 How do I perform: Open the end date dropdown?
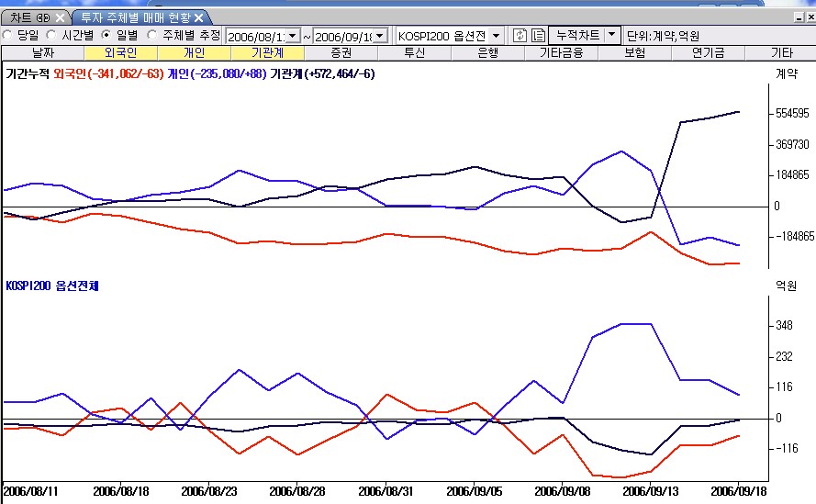pos(381,36)
